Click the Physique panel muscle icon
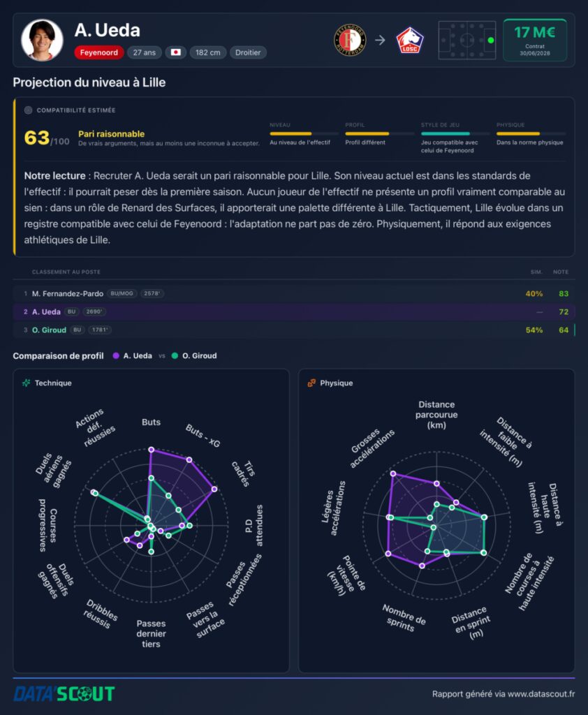The height and width of the screenshot is (715, 588). coord(311,383)
